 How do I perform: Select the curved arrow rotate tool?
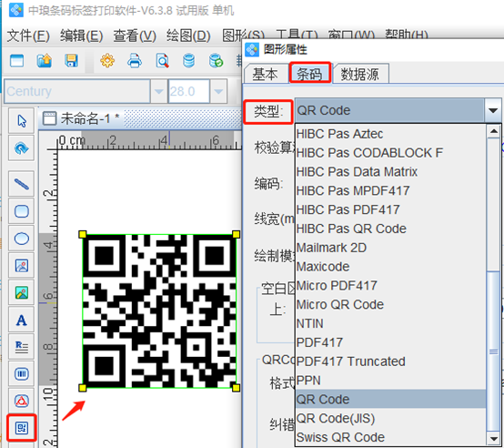coord(21,148)
